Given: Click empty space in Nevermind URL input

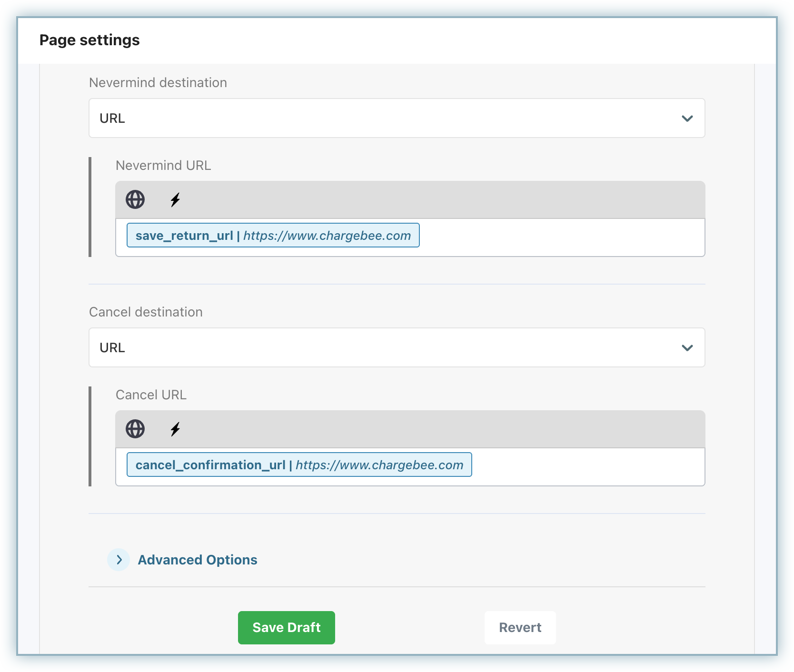Looking at the screenshot, I should (x=562, y=237).
